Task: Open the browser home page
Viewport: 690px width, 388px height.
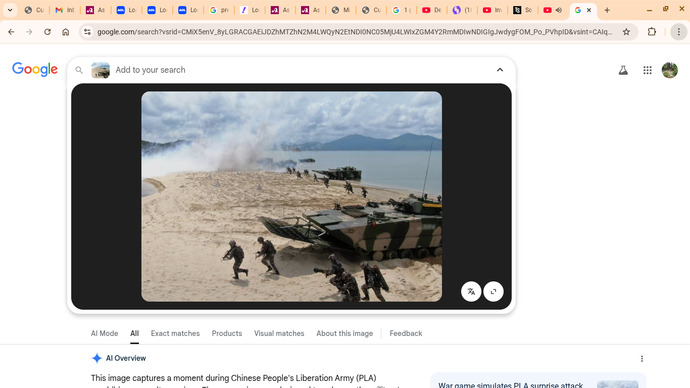Action: point(66,32)
